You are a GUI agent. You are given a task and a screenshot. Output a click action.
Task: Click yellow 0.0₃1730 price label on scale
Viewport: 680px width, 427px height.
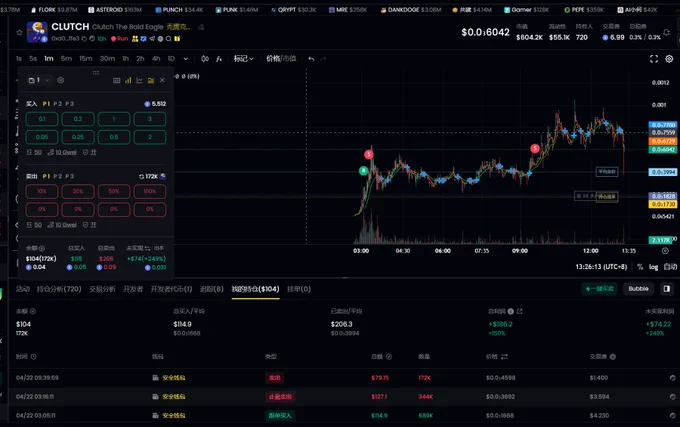pos(663,204)
